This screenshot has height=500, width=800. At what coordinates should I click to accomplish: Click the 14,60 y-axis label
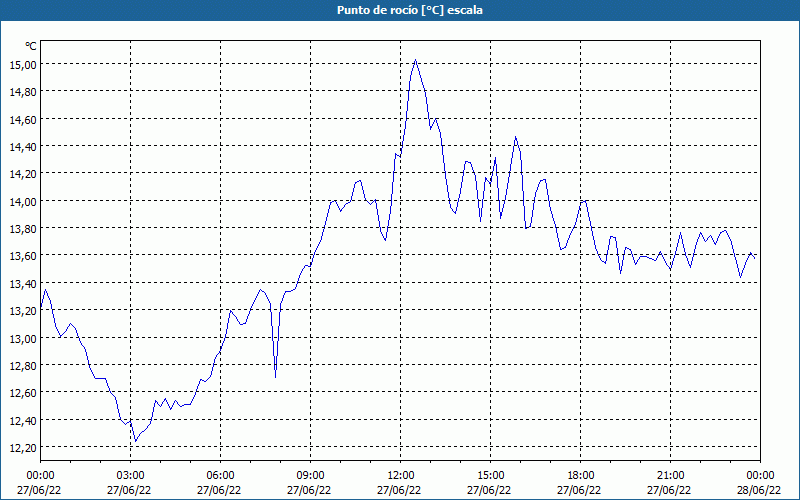point(23,119)
